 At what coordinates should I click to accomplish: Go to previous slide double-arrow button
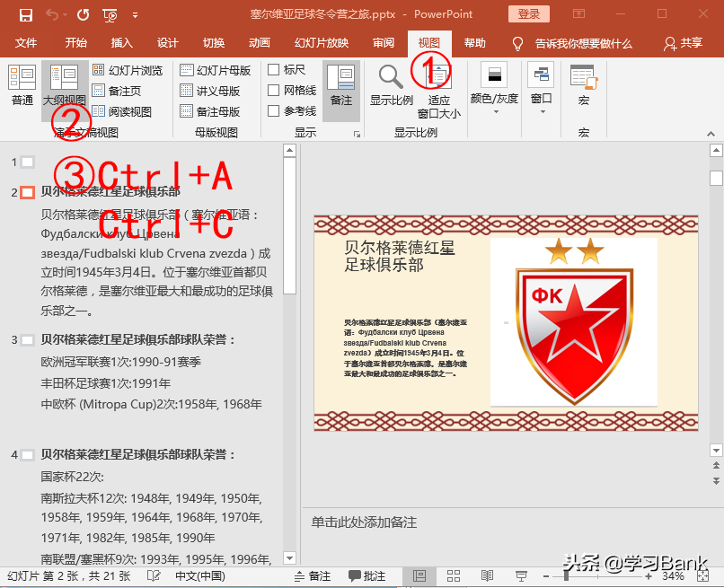716,465
